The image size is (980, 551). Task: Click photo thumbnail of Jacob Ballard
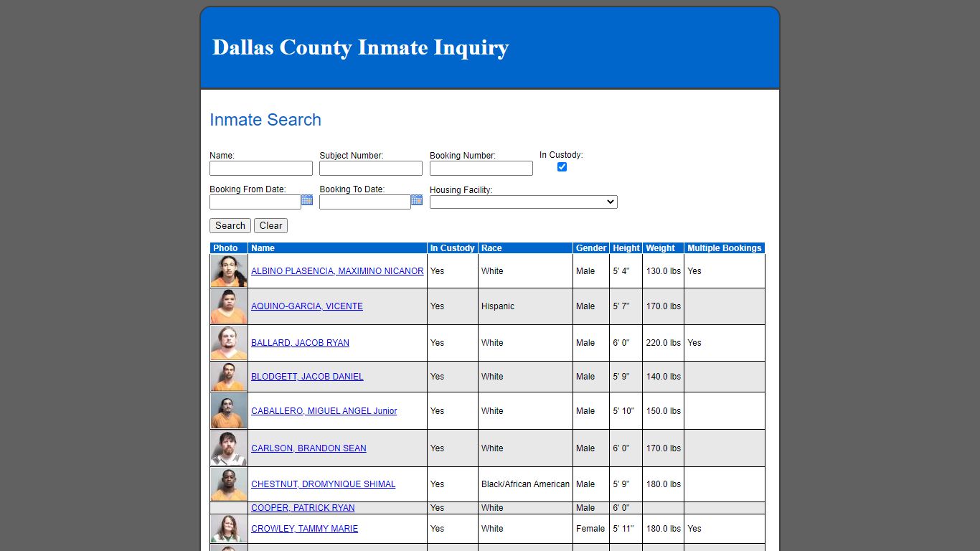229,343
